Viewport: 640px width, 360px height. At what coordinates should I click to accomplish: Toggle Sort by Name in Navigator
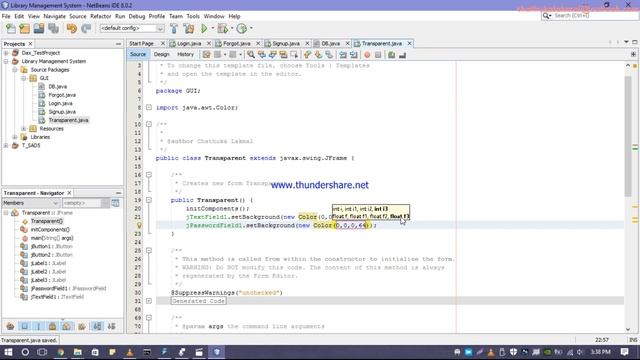97,326
